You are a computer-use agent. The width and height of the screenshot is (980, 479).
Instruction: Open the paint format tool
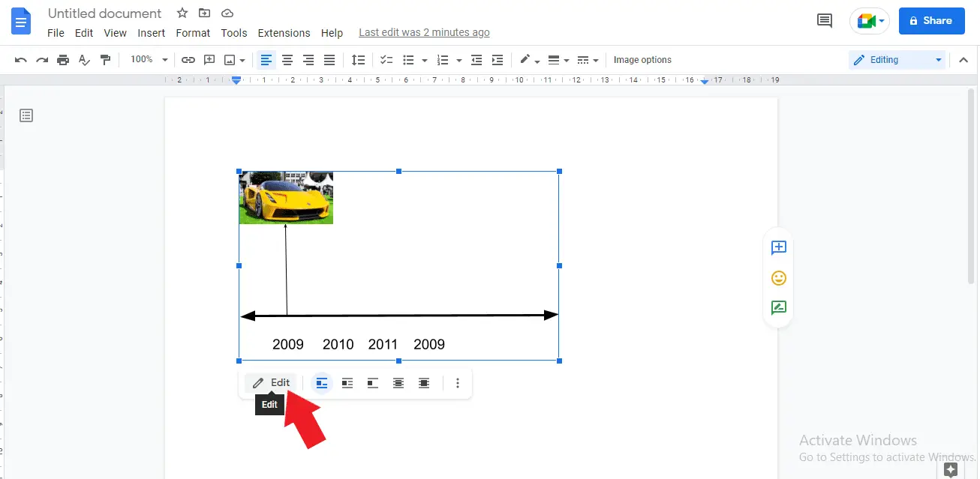click(x=105, y=59)
